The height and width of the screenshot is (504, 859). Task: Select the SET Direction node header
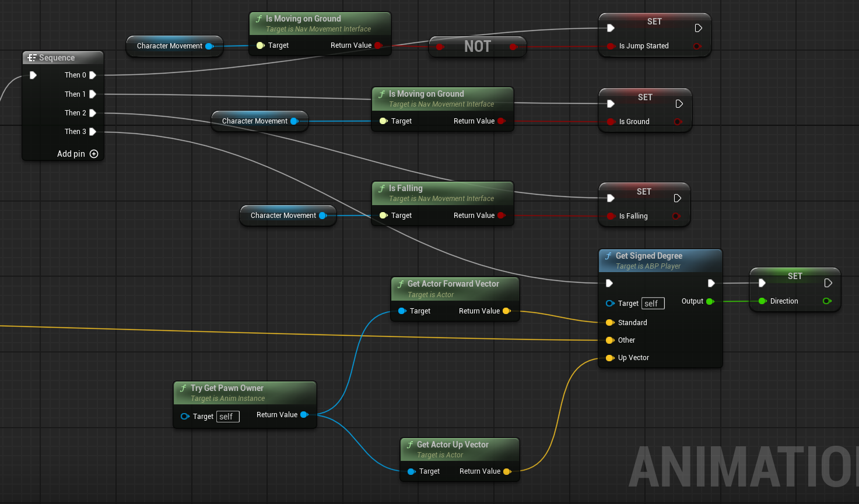[x=795, y=276]
